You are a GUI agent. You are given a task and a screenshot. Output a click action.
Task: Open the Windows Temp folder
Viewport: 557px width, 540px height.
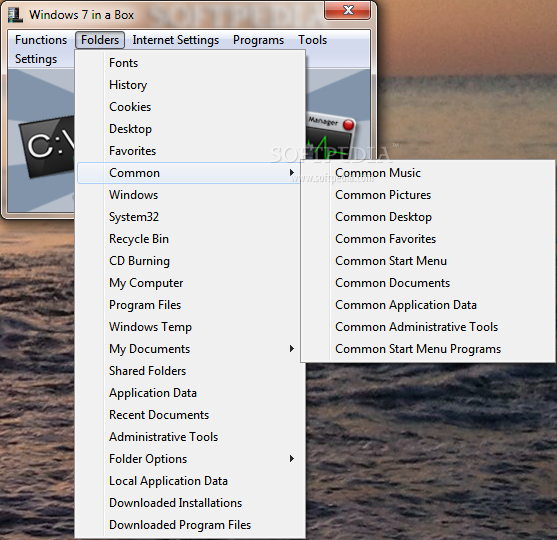click(190, 327)
